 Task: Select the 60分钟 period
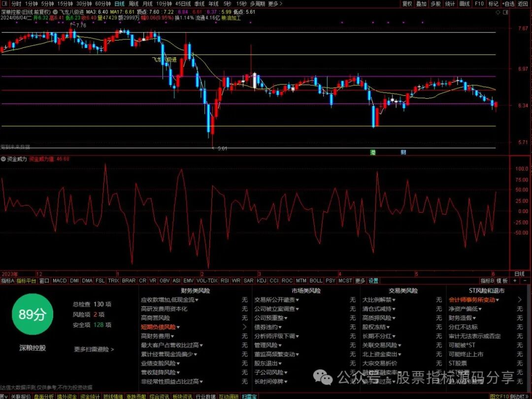pos(103,4)
